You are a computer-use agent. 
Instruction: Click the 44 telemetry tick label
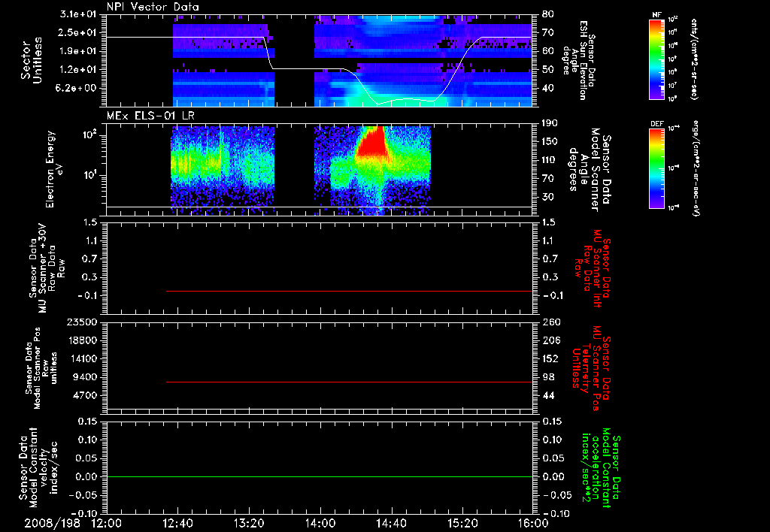click(x=548, y=395)
